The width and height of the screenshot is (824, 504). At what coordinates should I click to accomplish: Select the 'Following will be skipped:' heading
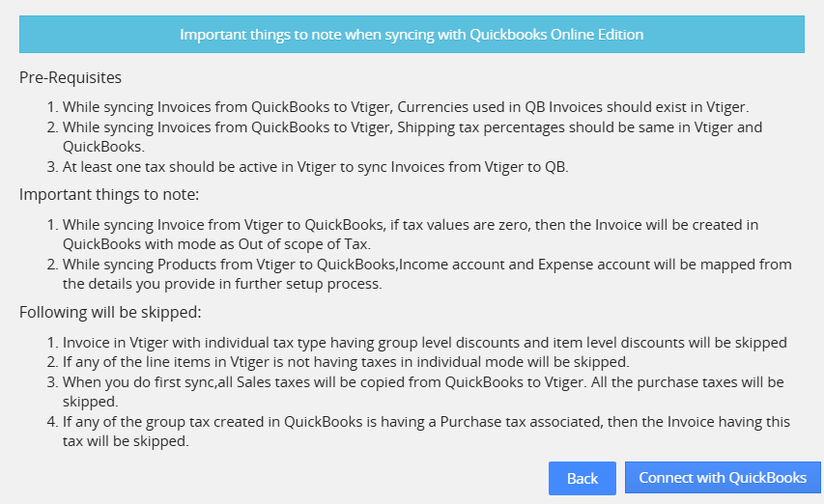pyautogui.click(x=110, y=313)
